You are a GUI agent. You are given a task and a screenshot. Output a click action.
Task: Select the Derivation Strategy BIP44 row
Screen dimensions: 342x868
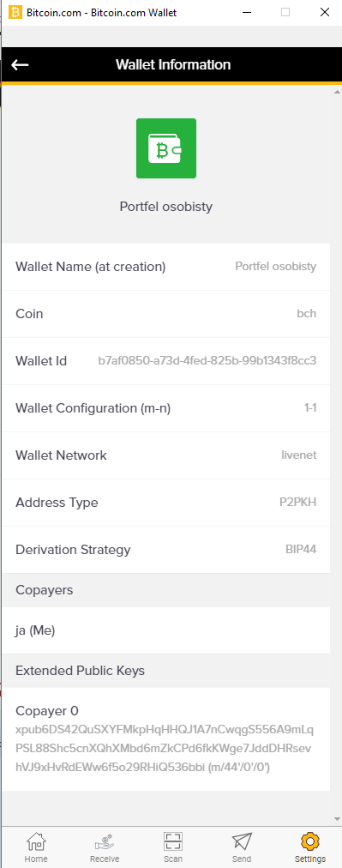point(166,550)
